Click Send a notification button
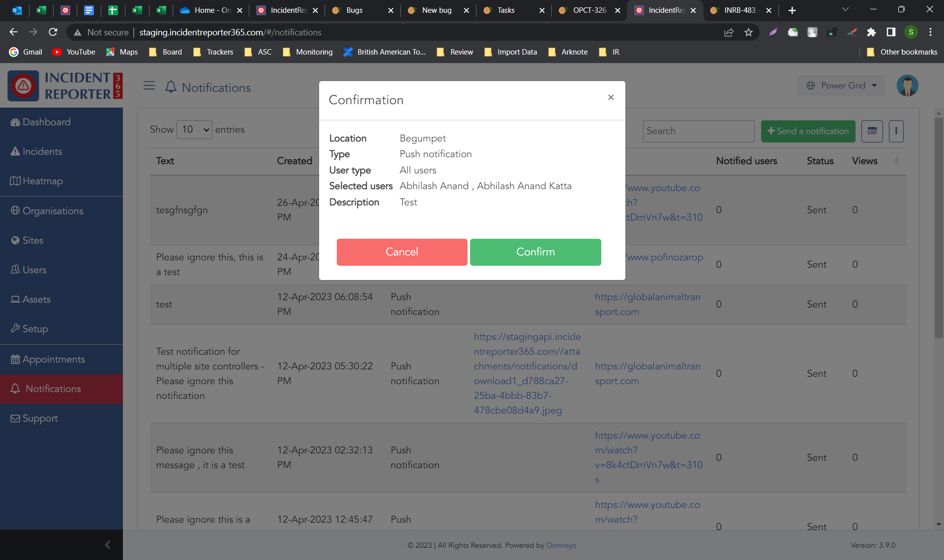 808,131
